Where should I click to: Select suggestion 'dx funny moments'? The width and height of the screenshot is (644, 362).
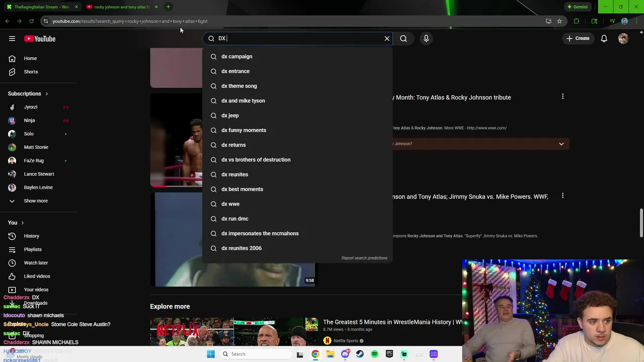[297, 130]
